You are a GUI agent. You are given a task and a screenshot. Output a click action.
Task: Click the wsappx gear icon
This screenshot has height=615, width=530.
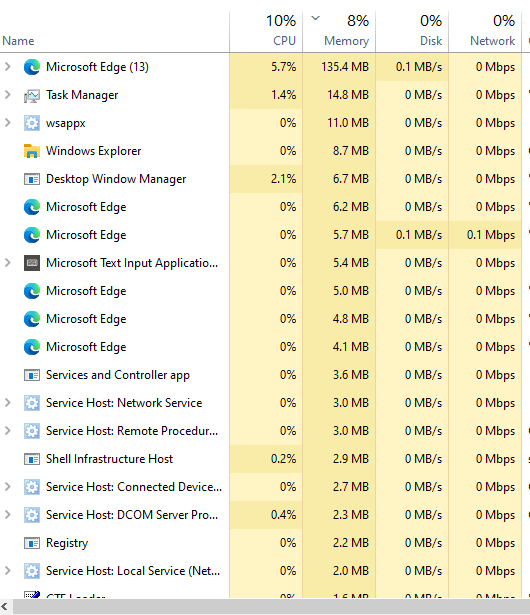point(32,123)
